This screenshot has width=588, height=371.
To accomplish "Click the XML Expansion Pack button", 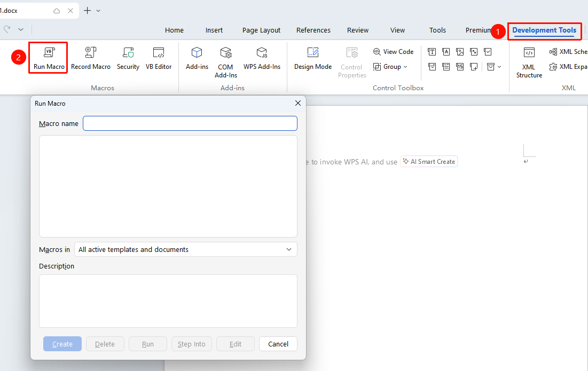I will 568,67.
